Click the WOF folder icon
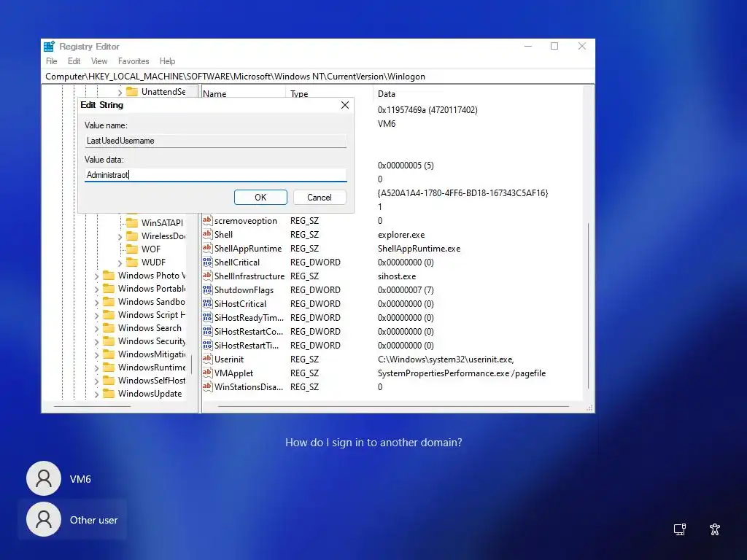Viewport: 747px width, 560px height. [132, 249]
